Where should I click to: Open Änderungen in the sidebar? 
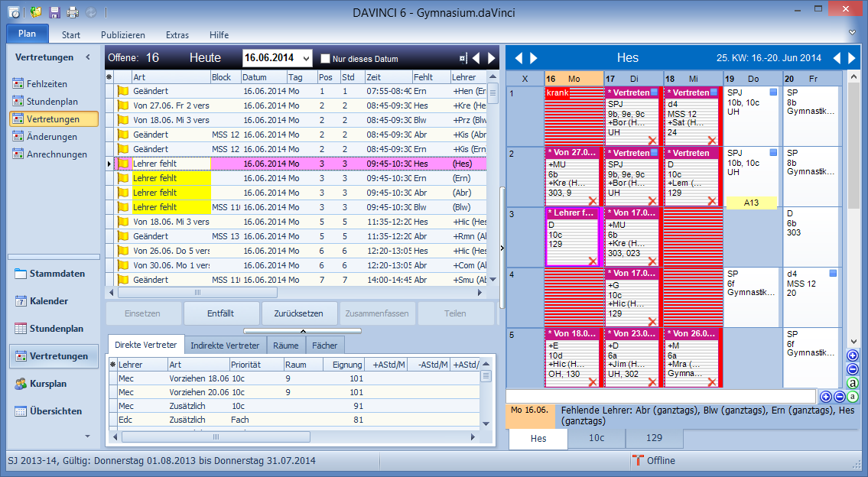[51, 137]
